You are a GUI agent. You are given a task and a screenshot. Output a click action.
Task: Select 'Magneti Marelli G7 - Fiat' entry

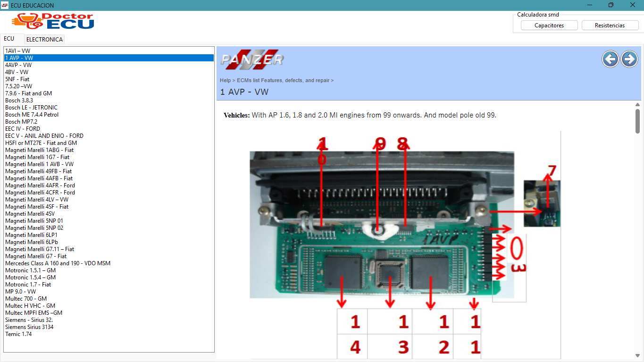pos(109,256)
